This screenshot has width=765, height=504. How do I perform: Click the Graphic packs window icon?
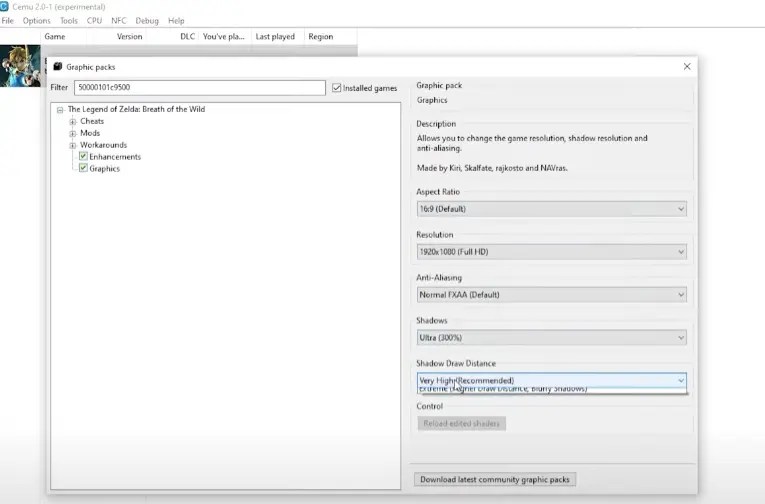(58, 66)
